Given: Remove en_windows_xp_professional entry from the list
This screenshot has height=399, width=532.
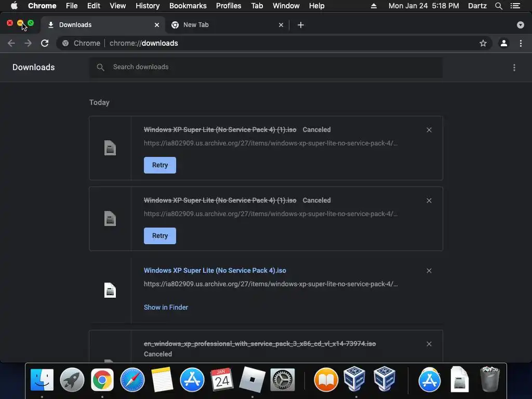Looking at the screenshot, I should coord(429,344).
